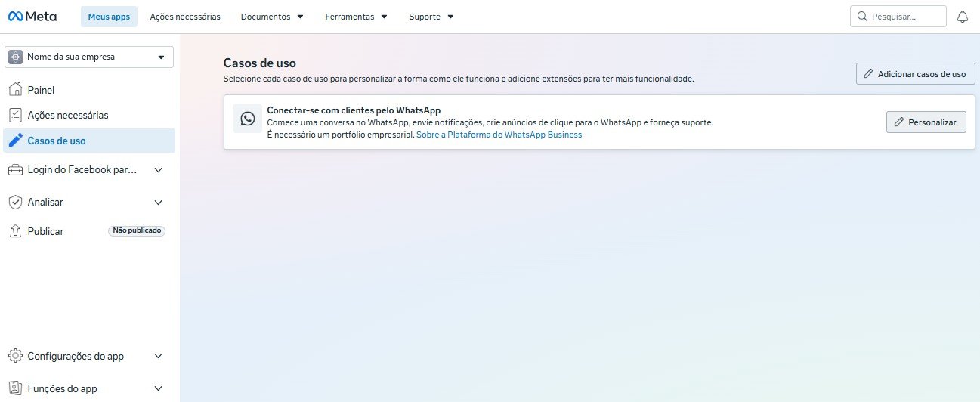Click the Painel house icon
Image resolution: width=980 pixels, height=402 pixels.
click(15, 90)
